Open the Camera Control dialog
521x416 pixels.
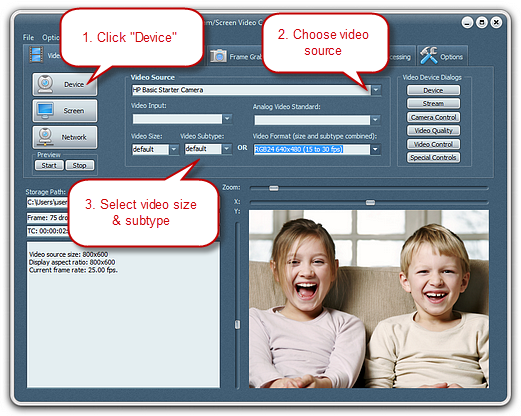[x=433, y=117]
